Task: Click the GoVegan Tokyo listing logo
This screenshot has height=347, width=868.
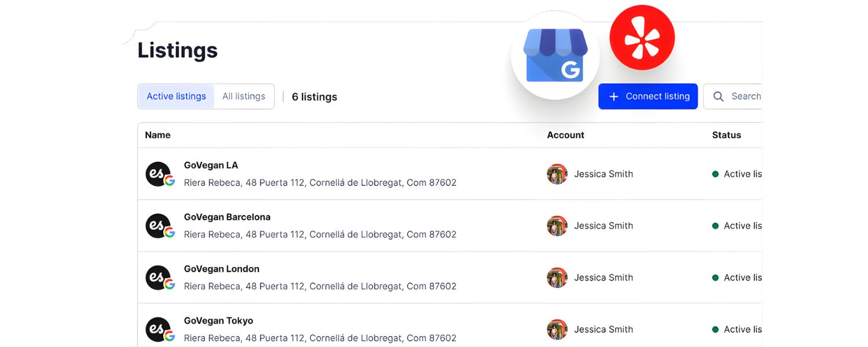Action: [159, 330]
